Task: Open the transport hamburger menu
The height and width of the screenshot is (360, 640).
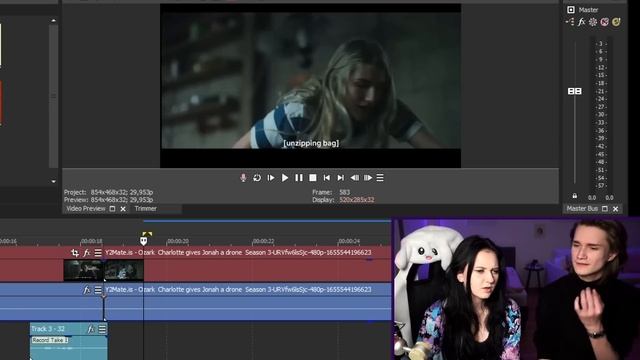Action: click(x=380, y=178)
